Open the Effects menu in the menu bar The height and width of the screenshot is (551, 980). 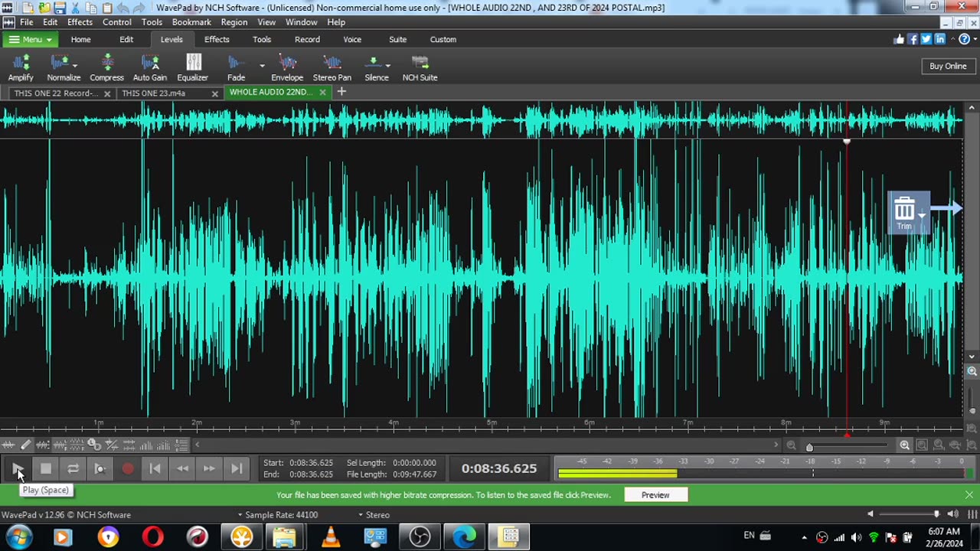[x=80, y=22]
